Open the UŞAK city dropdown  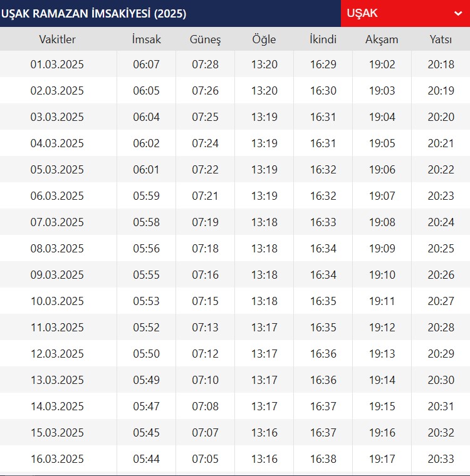(x=404, y=13)
